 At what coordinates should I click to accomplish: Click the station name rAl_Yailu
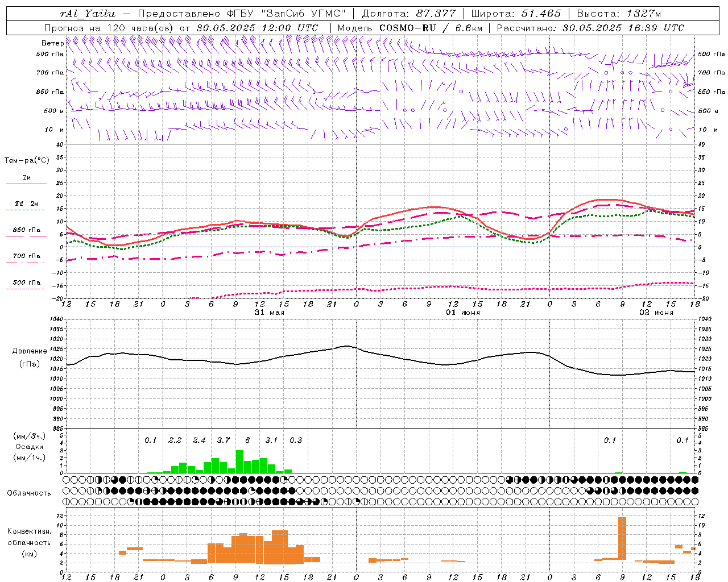[88, 14]
